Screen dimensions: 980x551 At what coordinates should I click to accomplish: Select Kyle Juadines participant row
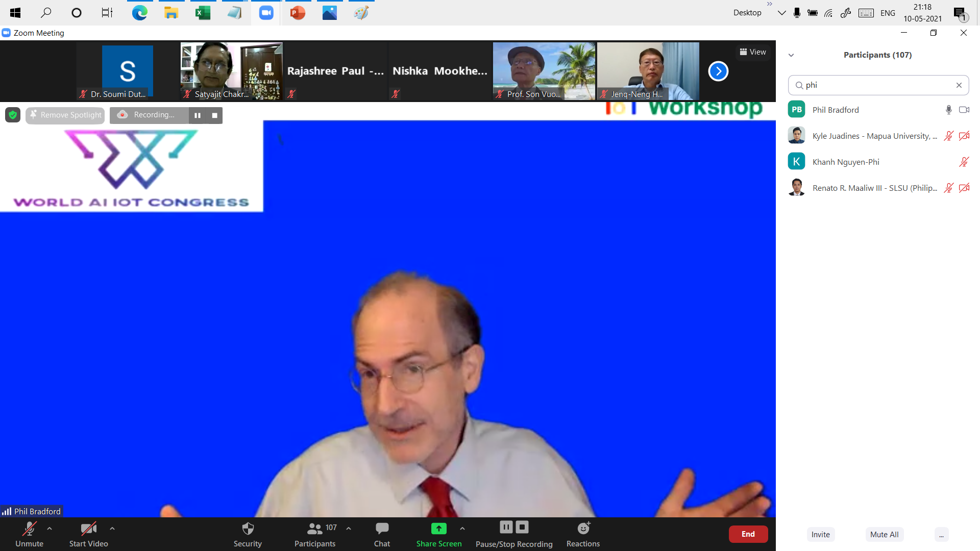[878, 136]
